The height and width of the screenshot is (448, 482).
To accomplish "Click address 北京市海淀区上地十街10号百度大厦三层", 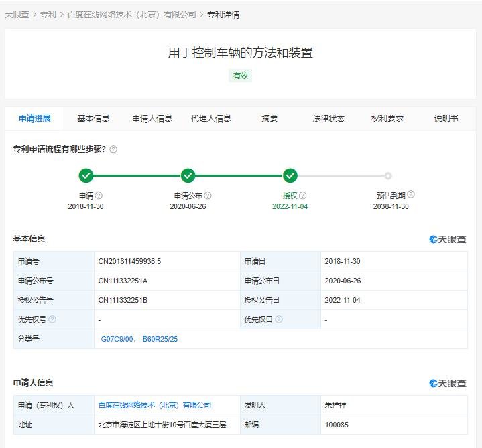I will pyautogui.click(x=162, y=425).
